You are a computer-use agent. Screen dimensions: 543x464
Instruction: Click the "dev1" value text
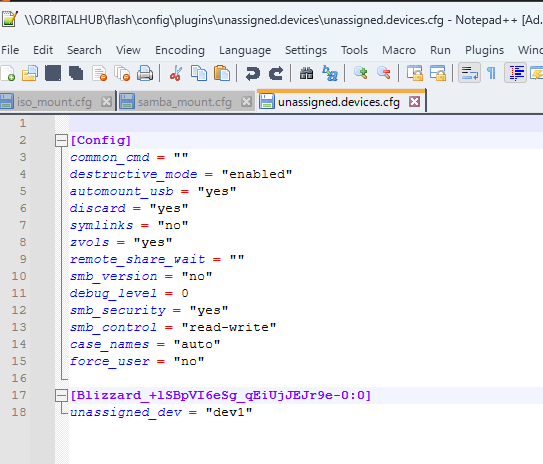[229, 412]
